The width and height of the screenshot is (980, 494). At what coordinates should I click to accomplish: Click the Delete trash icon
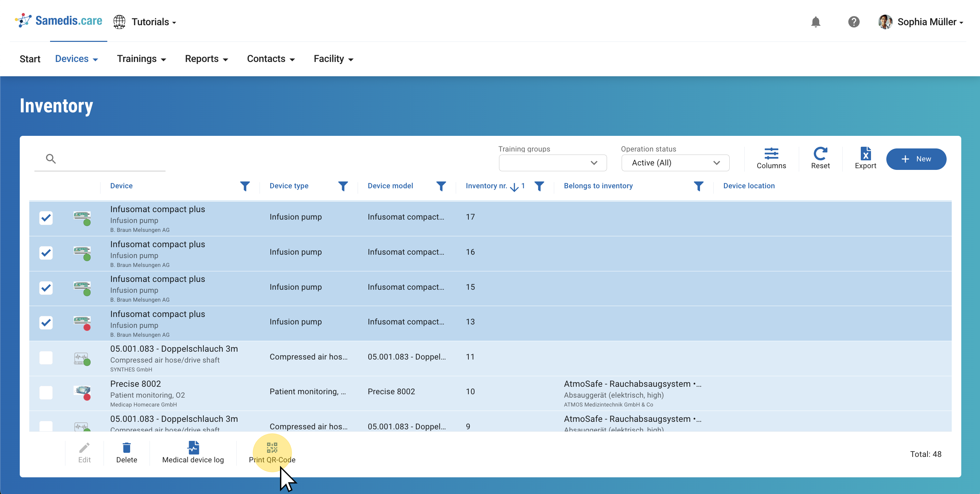(x=126, y=448)
